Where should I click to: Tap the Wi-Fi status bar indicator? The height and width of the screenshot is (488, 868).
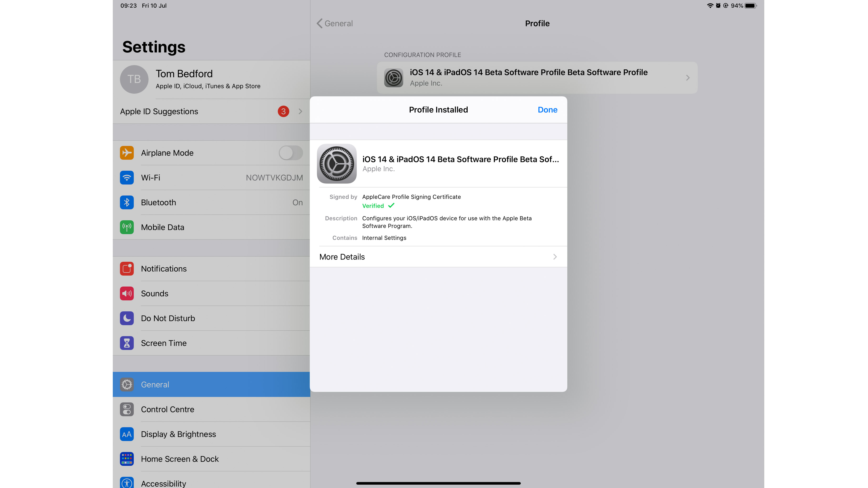pyautogui.click(x=710, y=6)
